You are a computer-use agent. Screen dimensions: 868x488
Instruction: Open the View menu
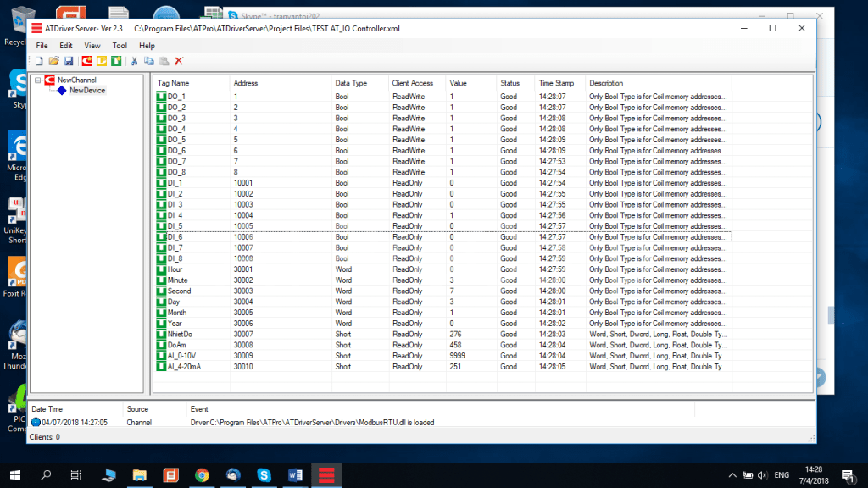point(92,46)
